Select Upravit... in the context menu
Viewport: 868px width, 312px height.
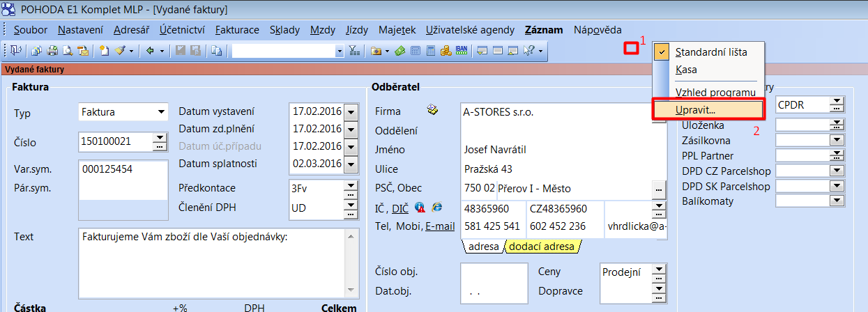[709, 109]
